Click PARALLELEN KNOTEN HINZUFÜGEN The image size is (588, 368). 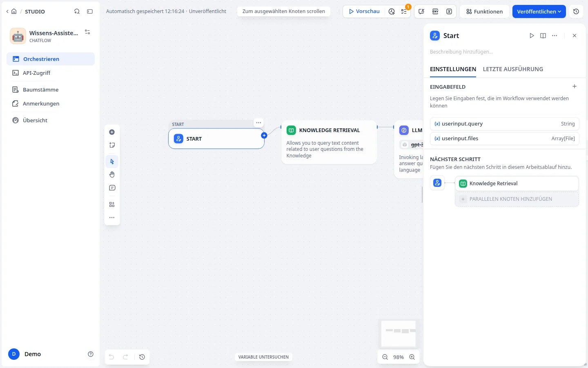tap(517, 199)
